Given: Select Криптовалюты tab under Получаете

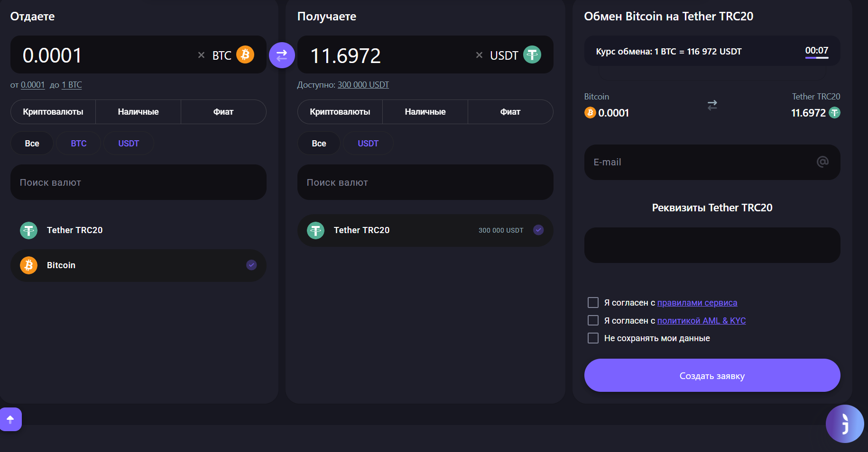Looking at the screenshot, I should 340,112.
